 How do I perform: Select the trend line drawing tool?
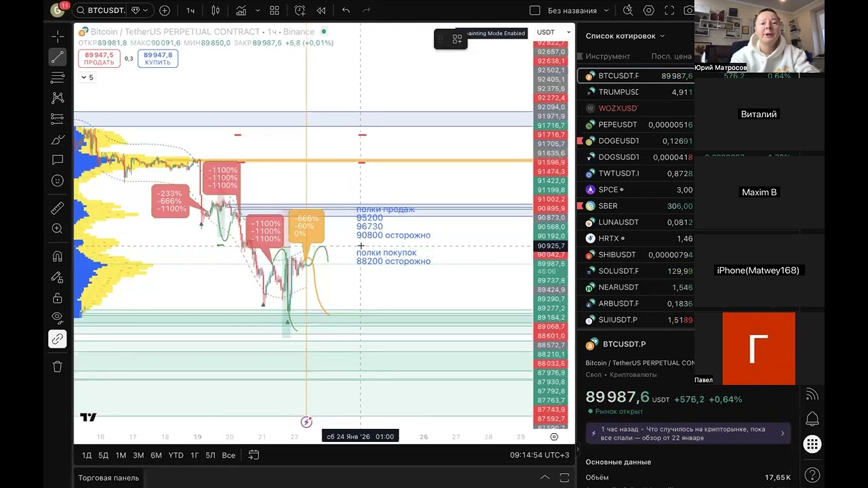coord(58,57)
